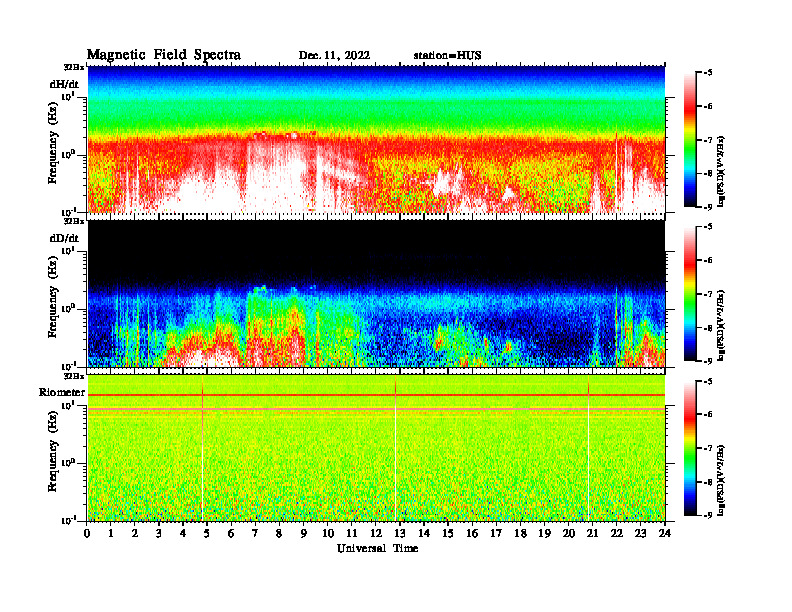
Task: Click the '-7' tick on dH/dt color bar
Action: click(708, 140)
